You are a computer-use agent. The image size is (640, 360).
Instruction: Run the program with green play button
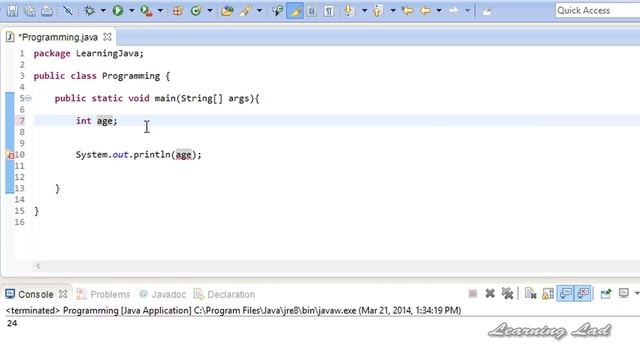click(x=118, y=11)
